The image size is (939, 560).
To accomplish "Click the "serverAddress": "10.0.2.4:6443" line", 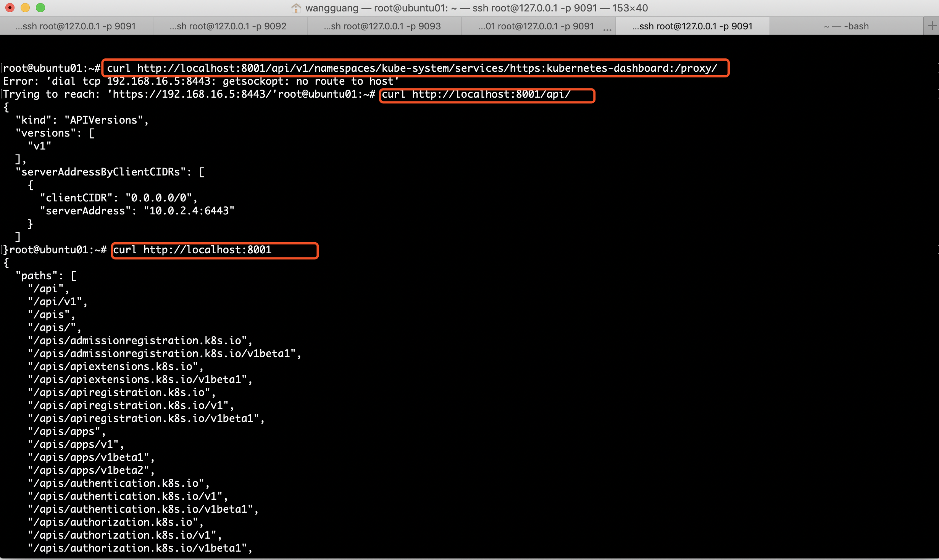I will pos(137,211).
